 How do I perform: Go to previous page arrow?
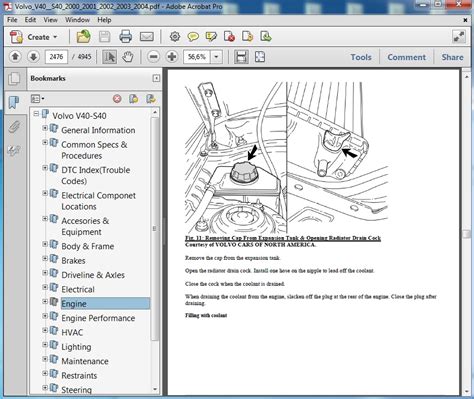pyautogui.click(x=15, y=57)
